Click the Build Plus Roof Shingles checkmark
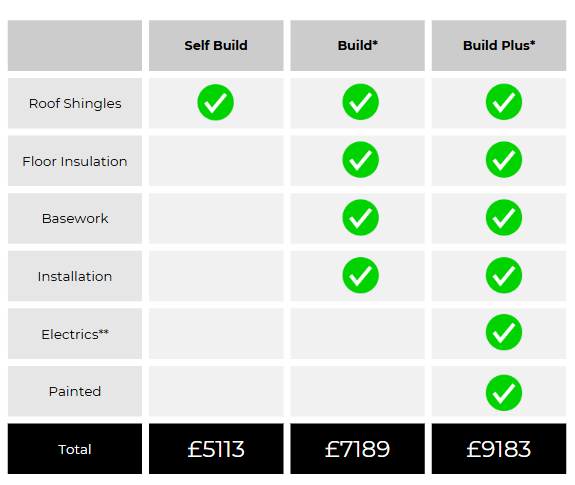Viewport: 575px width, 485px height. pos(504,102)
